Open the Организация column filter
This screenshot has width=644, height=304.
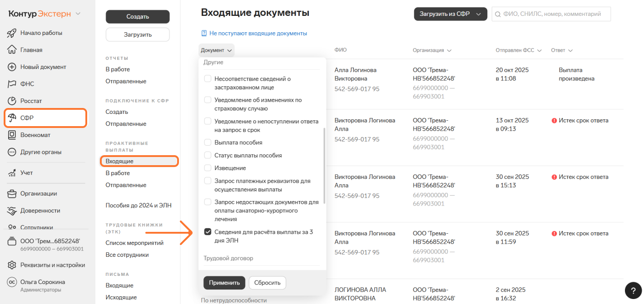[449, 50]
